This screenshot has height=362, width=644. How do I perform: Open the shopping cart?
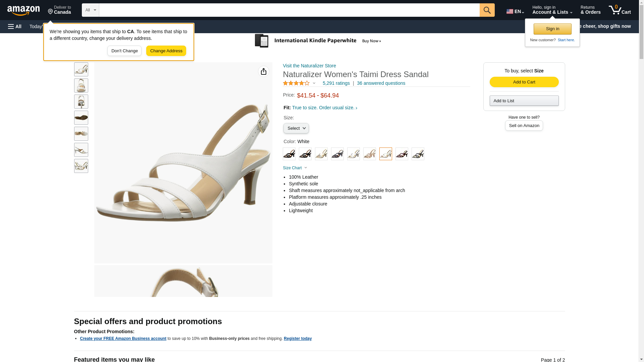[620, 10]
